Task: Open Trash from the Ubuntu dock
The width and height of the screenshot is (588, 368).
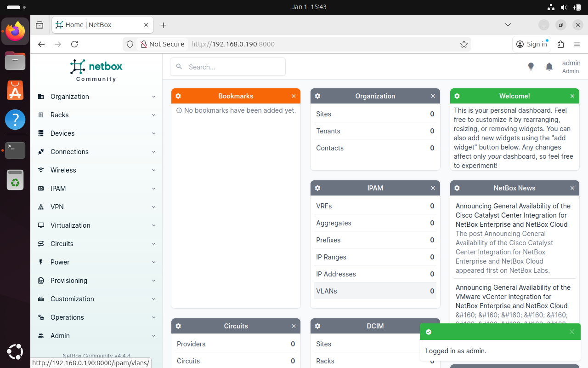Action: [x=15, y=180]
